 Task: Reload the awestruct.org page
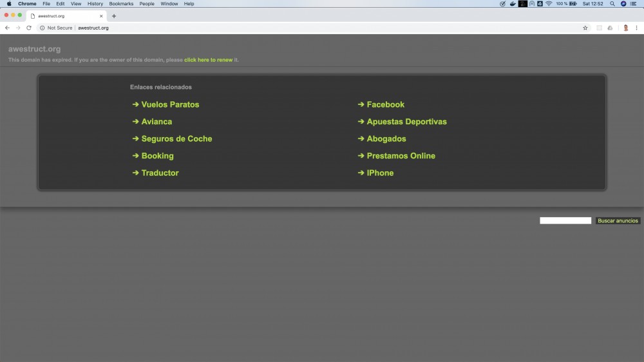(29, 28)
